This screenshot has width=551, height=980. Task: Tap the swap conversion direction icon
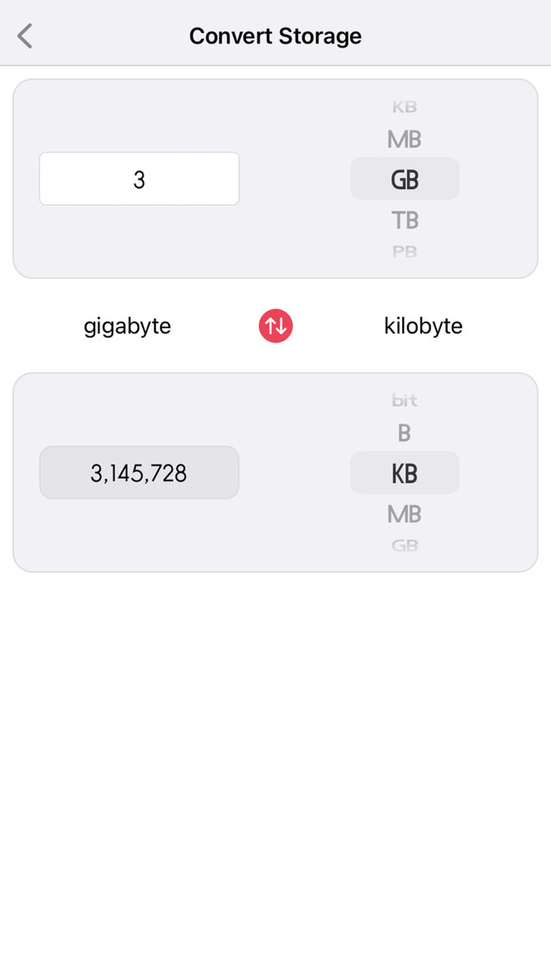pos(275,325)
